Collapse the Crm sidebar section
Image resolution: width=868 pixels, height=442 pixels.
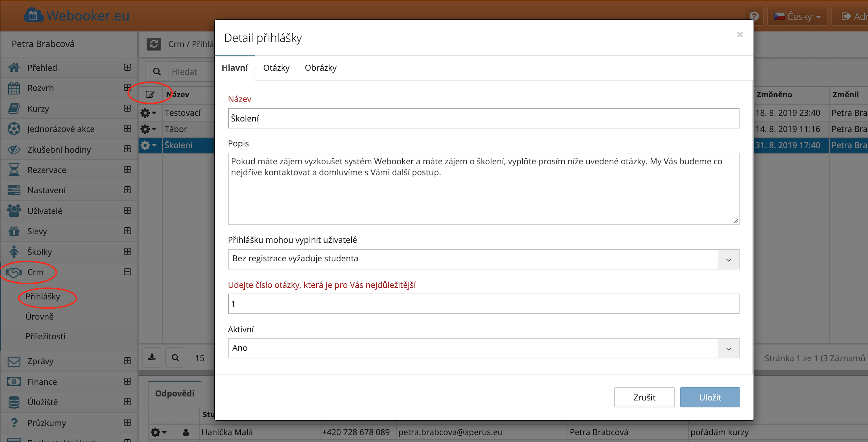[x=127, y=272]
